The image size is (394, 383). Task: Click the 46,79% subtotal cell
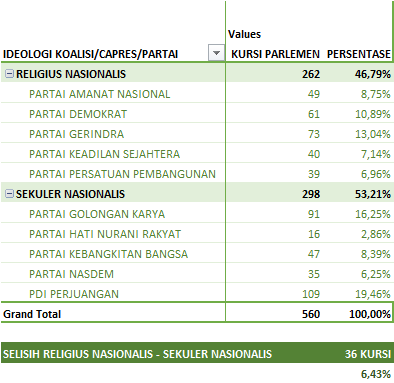(x=372, y=74)
